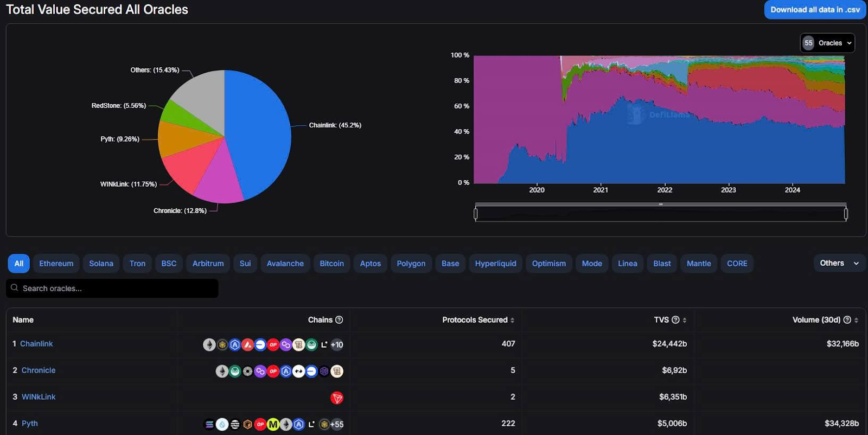
Task: Click the Avalanche icon in the Chainlink row
Action: 247,344
